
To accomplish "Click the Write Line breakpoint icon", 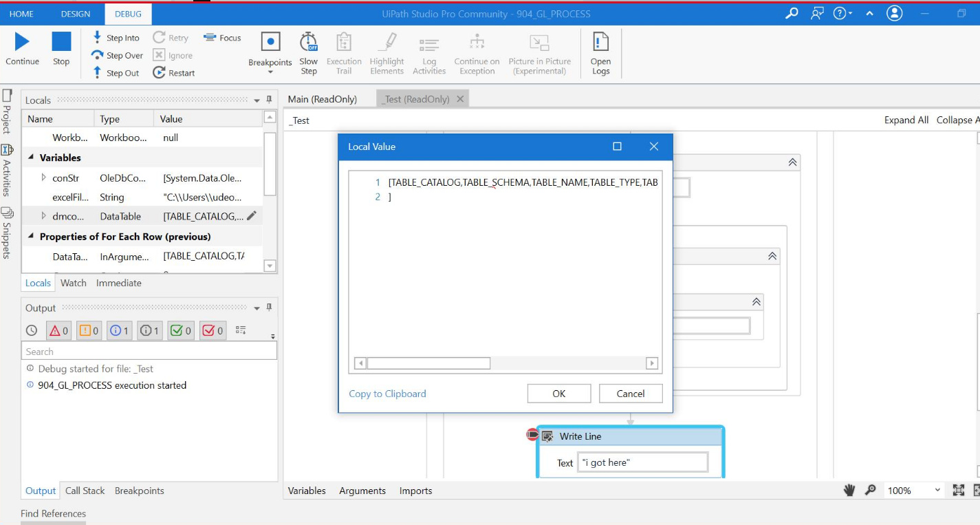I will (x=532, y=435).
